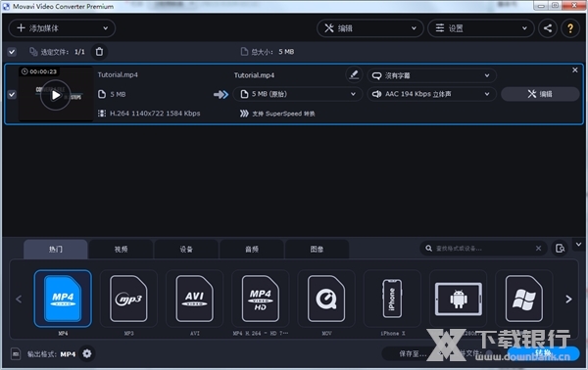Click the share icon button

[548, 28]
